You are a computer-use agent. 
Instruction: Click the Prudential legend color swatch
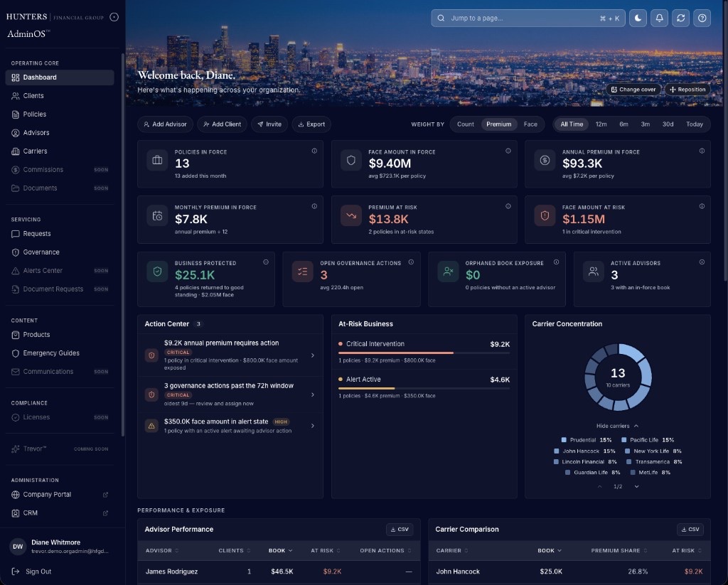[x=564, y=440]
